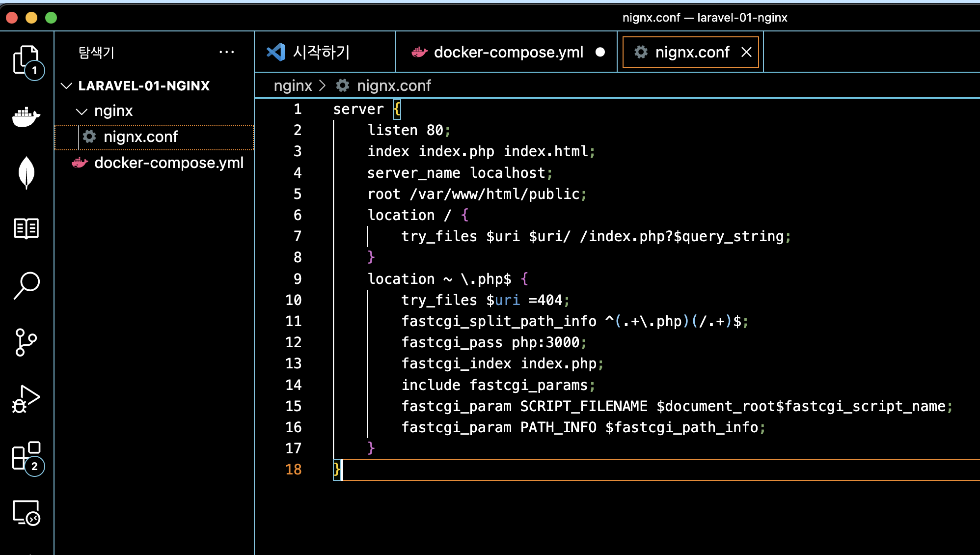The image size is (980, 555).
Task: Click VS Code logo on Getting Started tab
Action: [276, 52]
